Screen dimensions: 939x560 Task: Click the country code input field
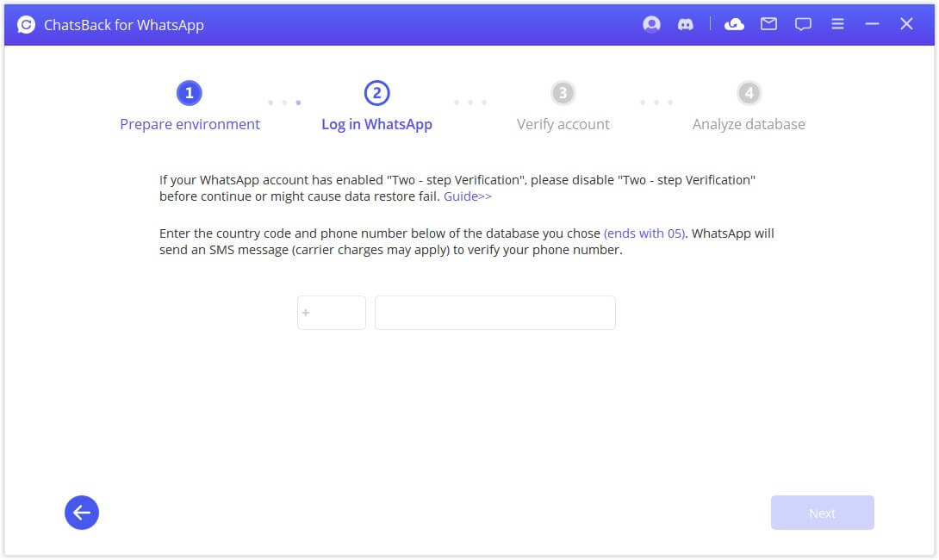332,313
